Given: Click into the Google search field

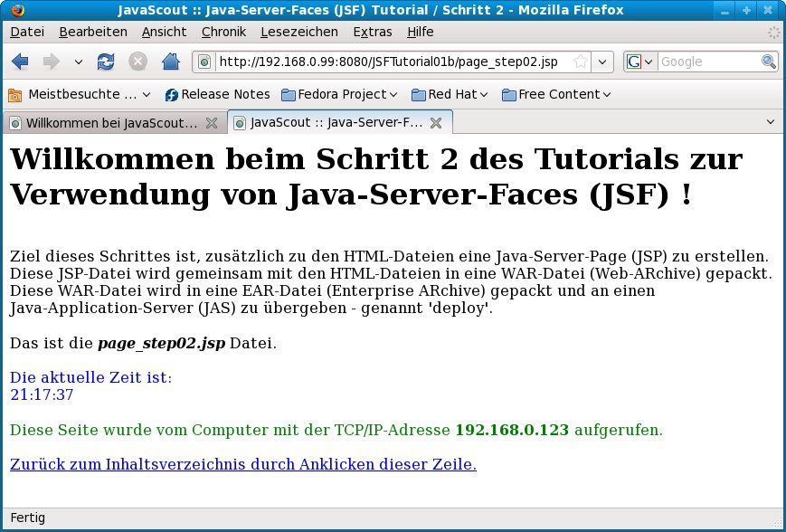Looking at the screenshot, I should [708, 62].
